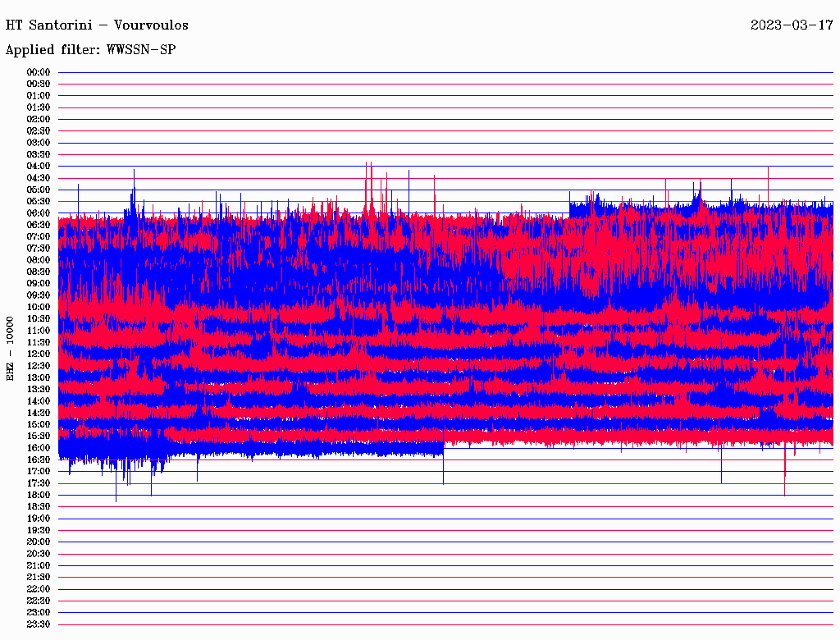This screenshot has height=640, width=840.
Task: Click the 2023-03-17 date label
Action: [792, 25]
